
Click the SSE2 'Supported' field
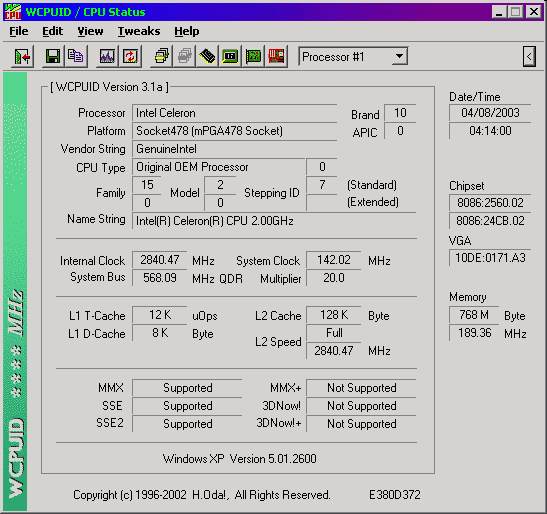point(187,424)
